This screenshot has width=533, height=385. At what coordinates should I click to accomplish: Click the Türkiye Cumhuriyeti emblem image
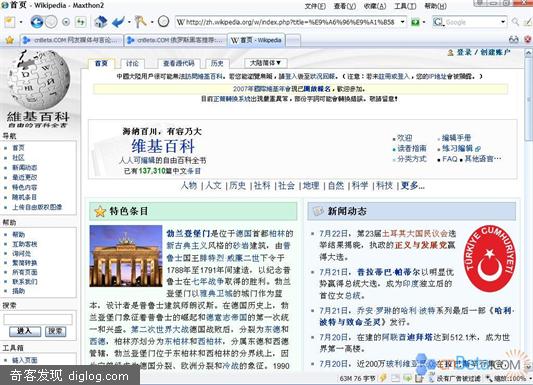coord(489,259)
